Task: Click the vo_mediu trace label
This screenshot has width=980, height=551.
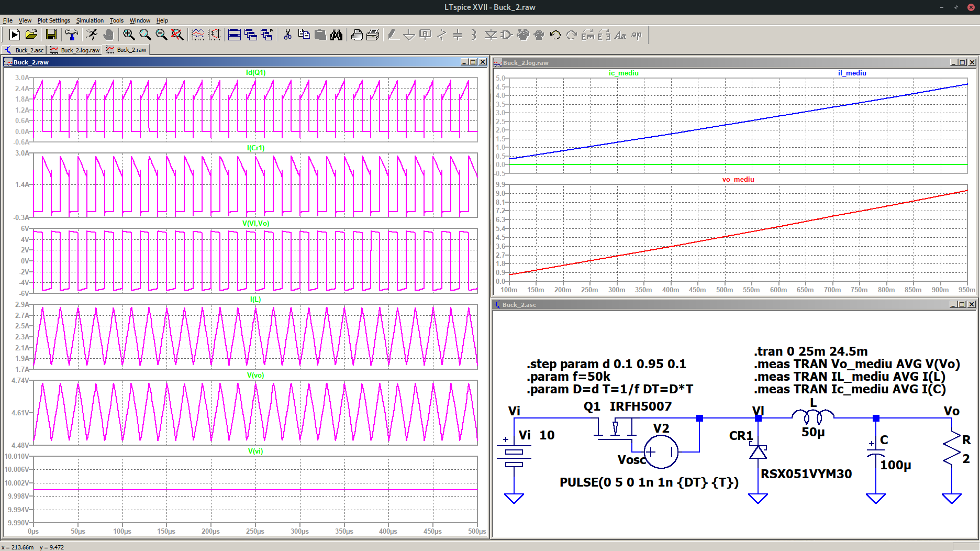Action: pyautogui.click(x=738, y=179)
